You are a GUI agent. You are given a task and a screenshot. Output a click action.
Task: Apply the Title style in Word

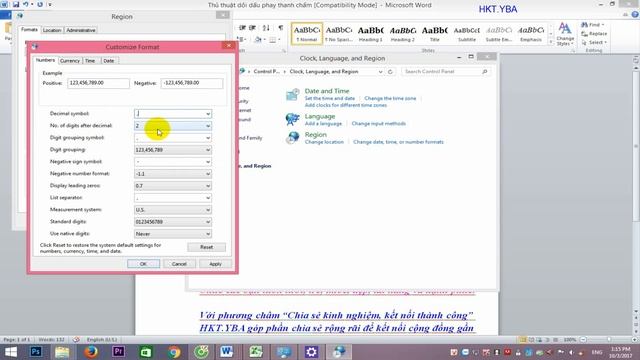[435, 33]
